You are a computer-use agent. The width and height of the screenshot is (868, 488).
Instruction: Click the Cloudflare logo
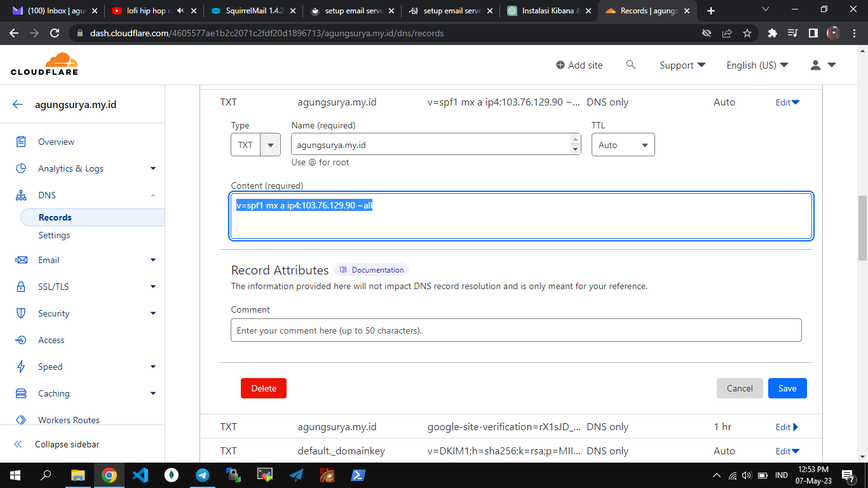coord(44,64)
